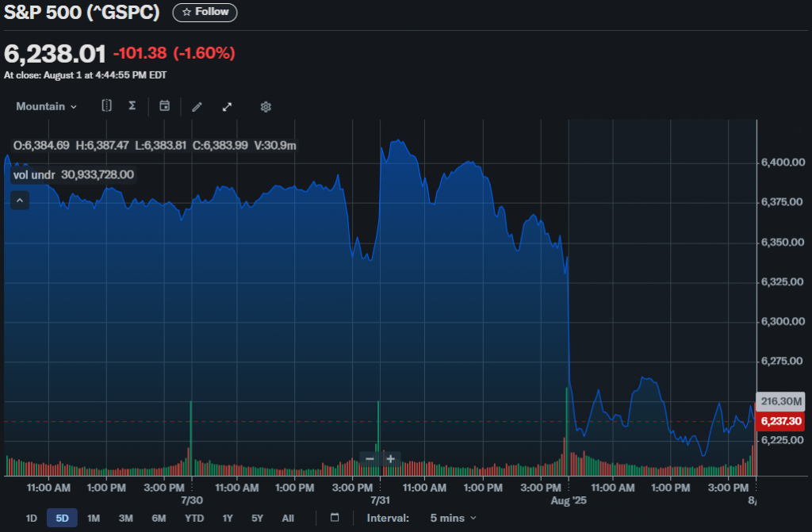
Task: Zoom out chart with minus button
Action: pyautogui.click(x=370, y=458)
